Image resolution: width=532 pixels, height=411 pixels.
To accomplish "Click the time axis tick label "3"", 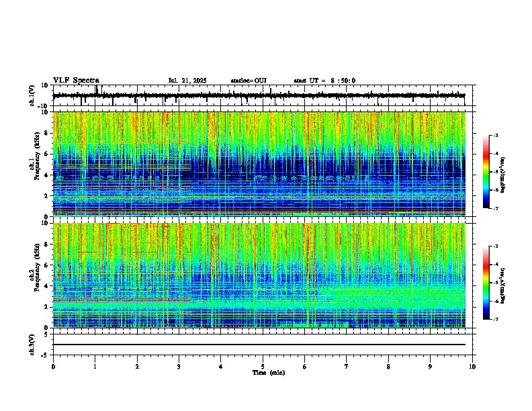I will coord(179,367).
